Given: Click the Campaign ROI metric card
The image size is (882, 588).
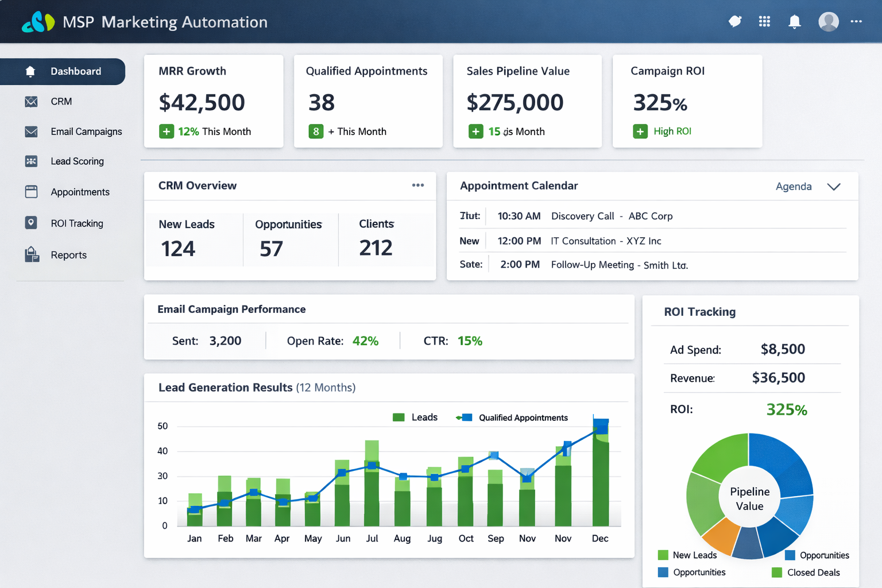Looking at the screenshot, I should [687, 101].
